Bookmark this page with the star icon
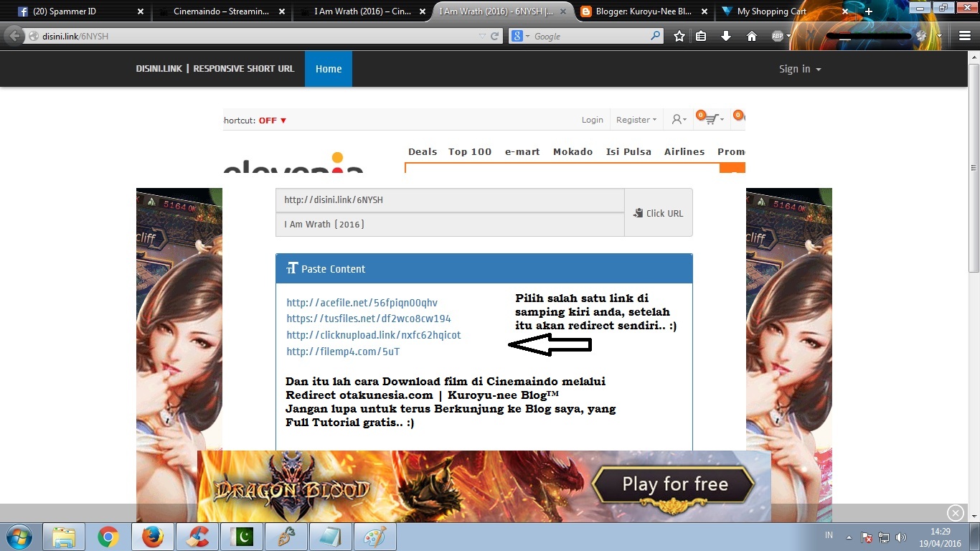Viewport: 980px width, 551px height. 679,36
